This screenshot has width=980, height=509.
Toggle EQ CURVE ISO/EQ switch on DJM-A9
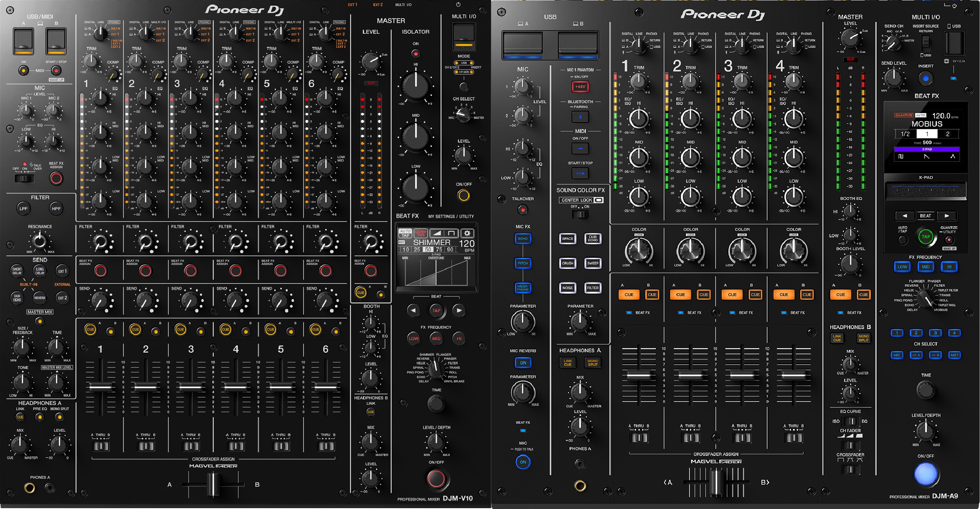point(851,421)
